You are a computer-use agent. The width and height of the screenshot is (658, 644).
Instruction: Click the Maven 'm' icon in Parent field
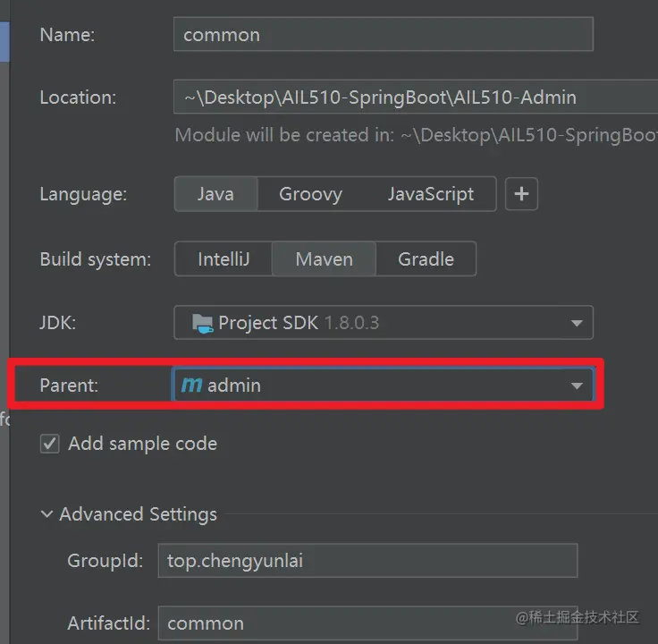tap(191, 386)
